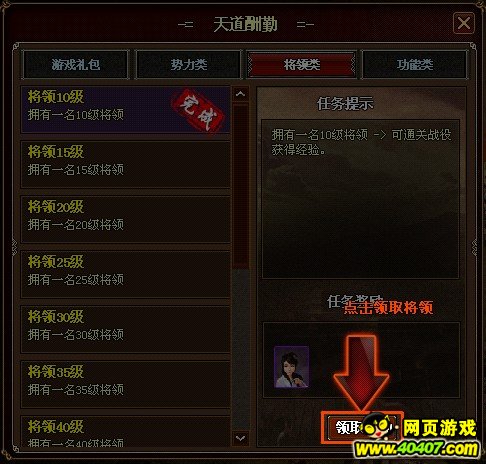This screenshot has height=464, width=486.
Task: Click the 任务提示 description text box
Action: click(360, 199)
